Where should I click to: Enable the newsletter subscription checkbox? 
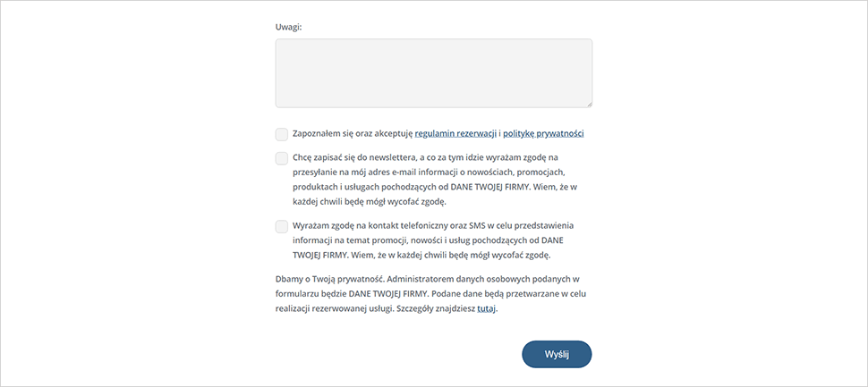tap(282, 158)
